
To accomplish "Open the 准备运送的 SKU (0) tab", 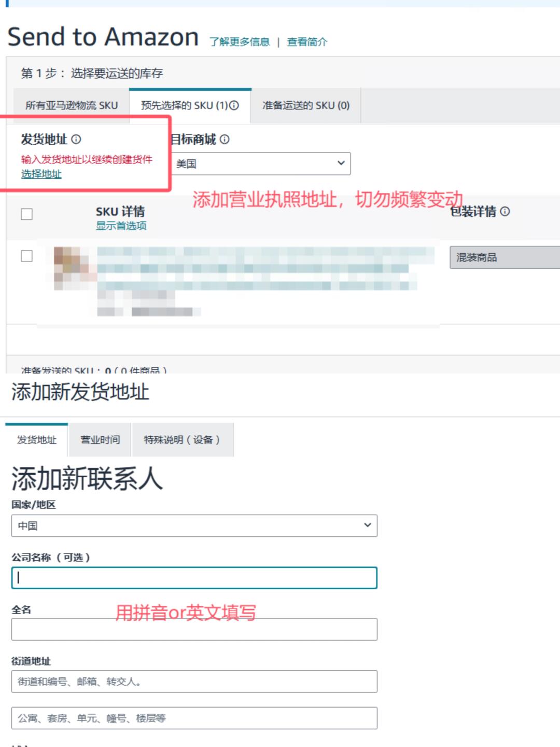I will click(306, 106).
